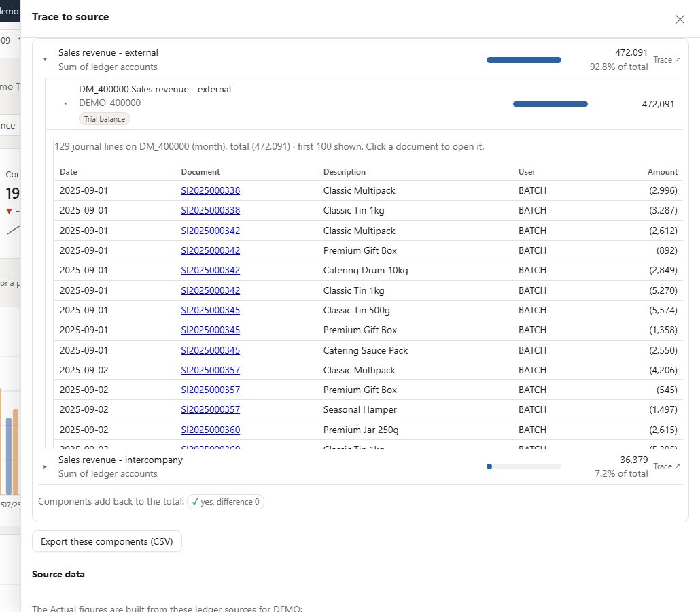Open SI2025000345 for the Catering Sauce Pack line
Image resolution: width=700 pixels, height=612 pixels.
210,351
